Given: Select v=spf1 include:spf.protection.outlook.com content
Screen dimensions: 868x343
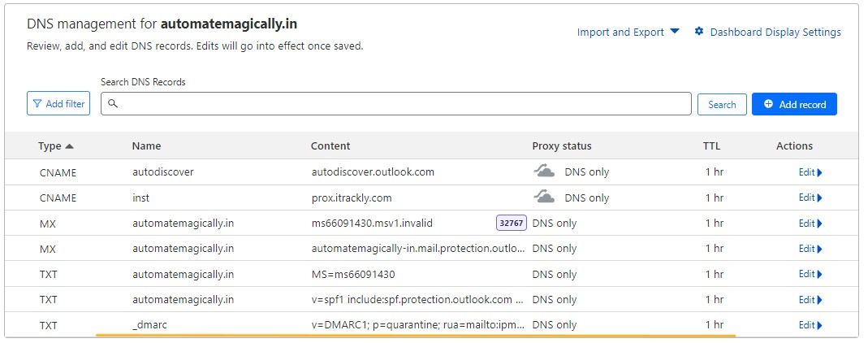Looking at the screenshot, I should 417,300.
